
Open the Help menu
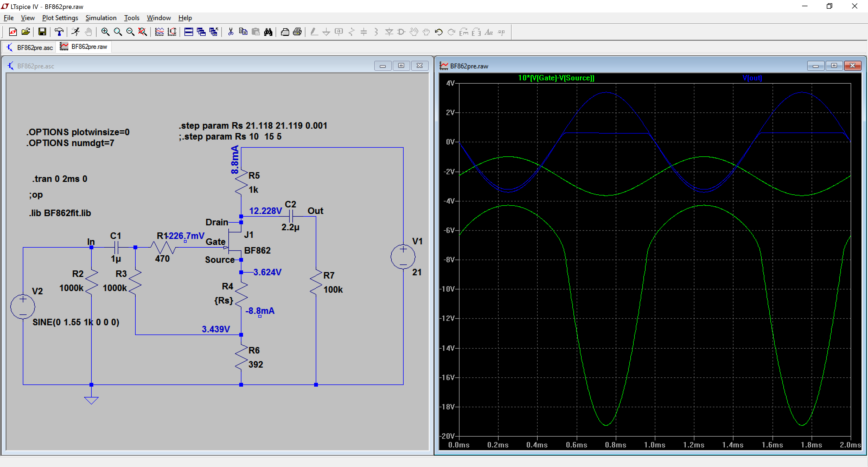tap(185, 18)
